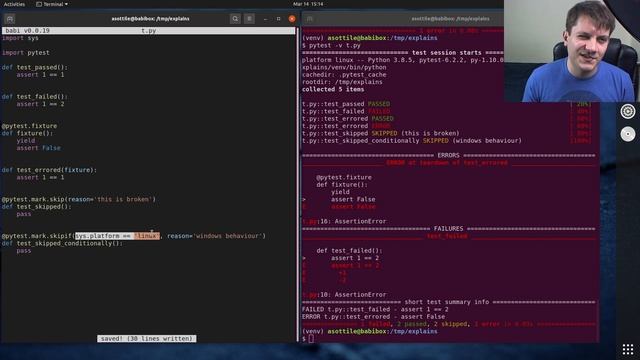Click '@pytest.fixture' line in editor
640x360 pixels.
tap(29, 126)
